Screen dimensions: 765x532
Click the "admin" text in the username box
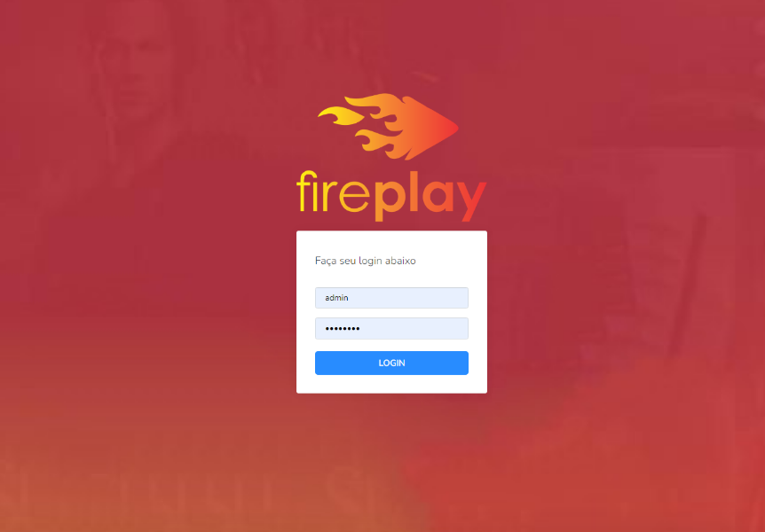pos(336,298)
